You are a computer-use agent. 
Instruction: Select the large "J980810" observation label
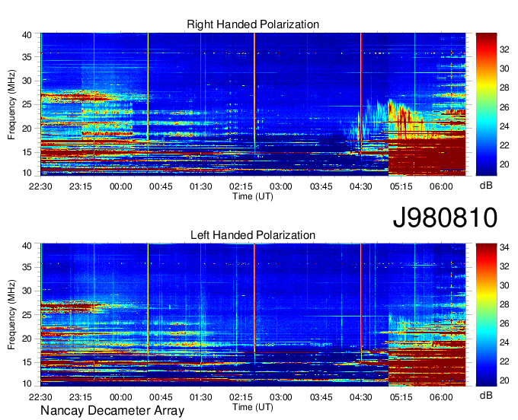coord(445,218)
